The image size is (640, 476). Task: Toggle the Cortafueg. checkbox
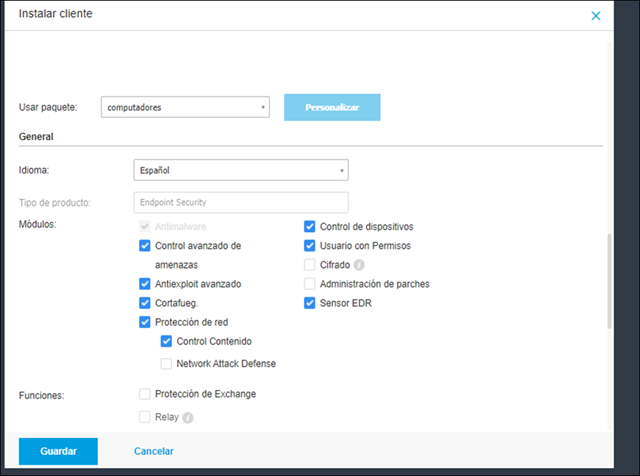point(145,303)
